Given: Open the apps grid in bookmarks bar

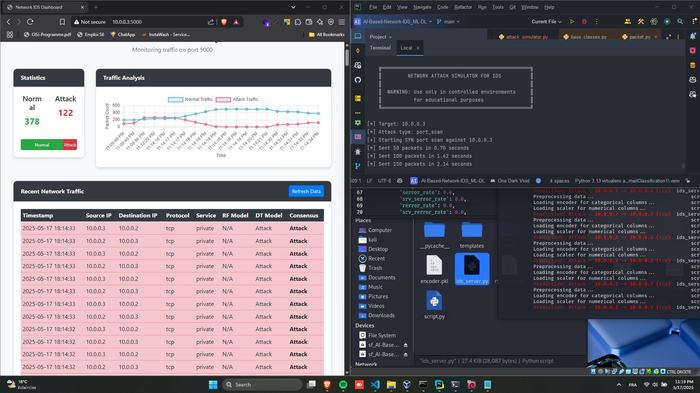Looking at the screenshot, I should (x=10, y=34).
